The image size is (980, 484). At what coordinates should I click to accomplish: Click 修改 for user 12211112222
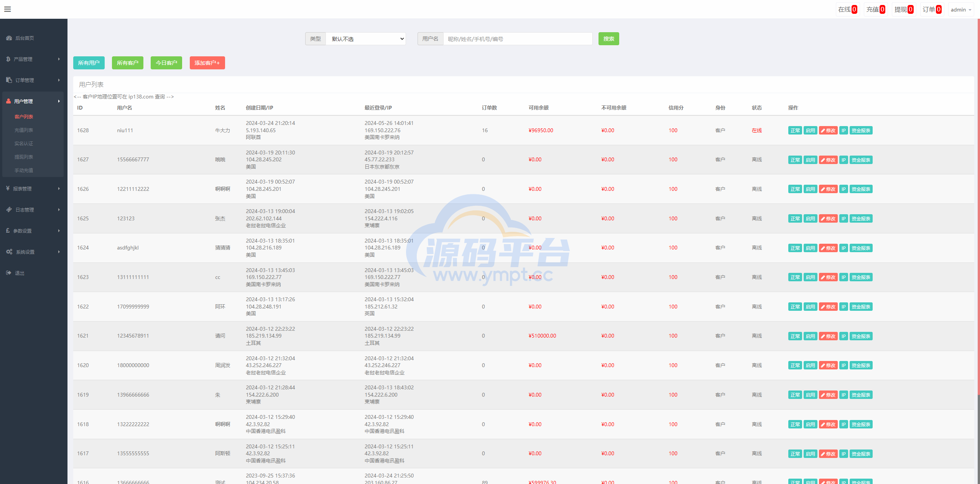tap(828, 189)
